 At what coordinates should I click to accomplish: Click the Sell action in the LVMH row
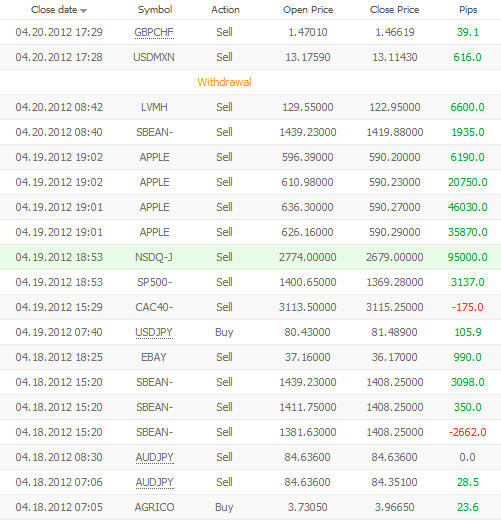point(224,107)
